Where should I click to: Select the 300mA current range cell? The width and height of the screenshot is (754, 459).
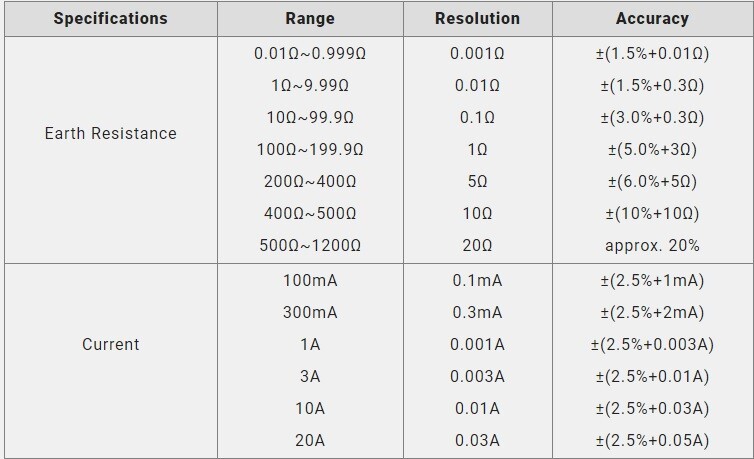310,312
